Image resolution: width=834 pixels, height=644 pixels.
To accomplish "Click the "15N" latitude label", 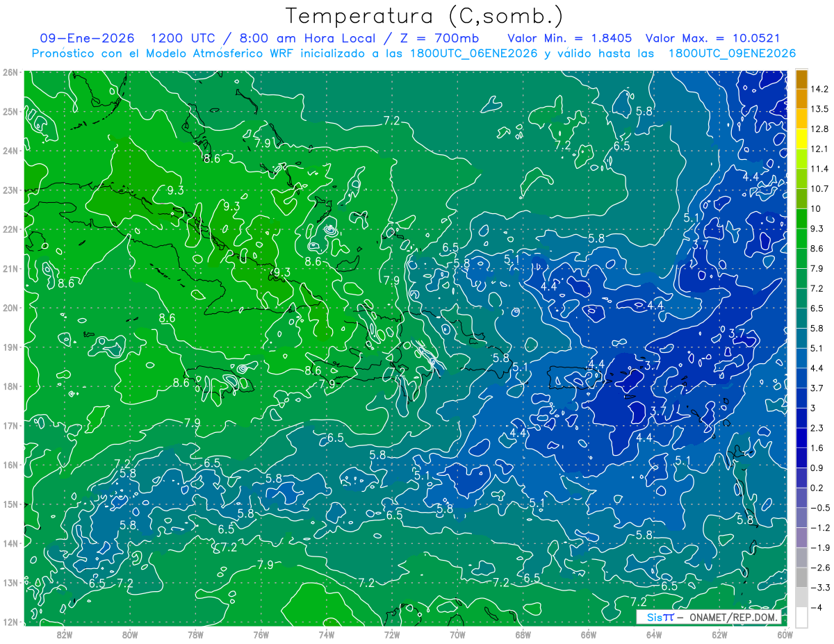I will pos(10,504).
